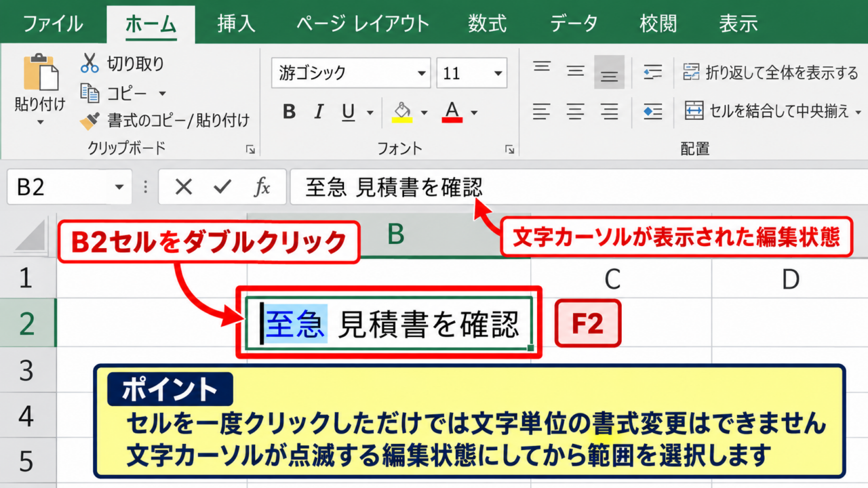
Task: Open the データ tab
Action: (574, 23)
